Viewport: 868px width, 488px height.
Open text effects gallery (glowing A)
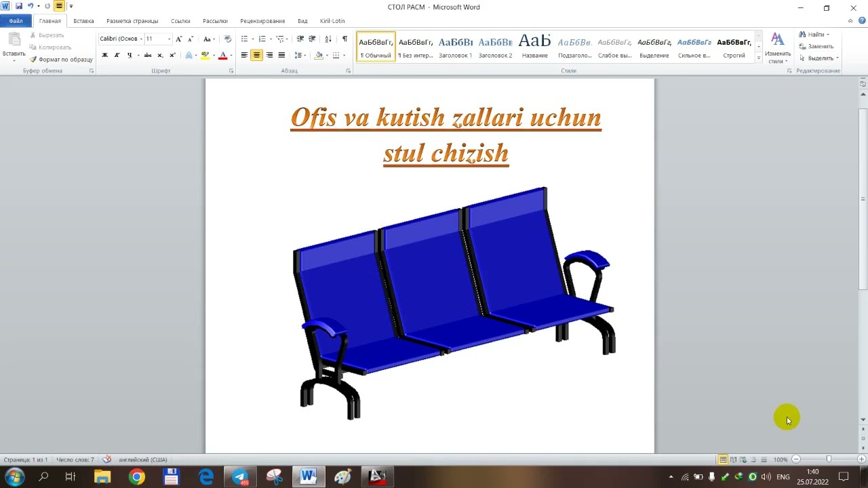(191, 56)
